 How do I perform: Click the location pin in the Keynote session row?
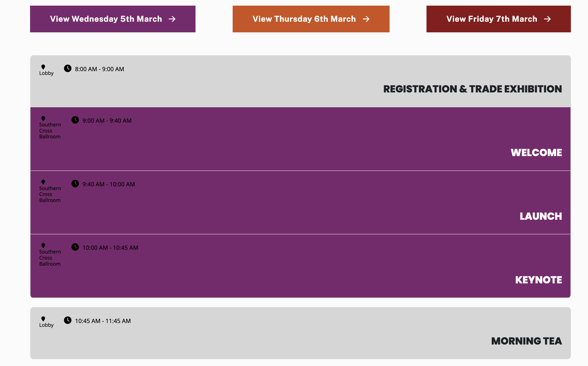click(43, 245)
